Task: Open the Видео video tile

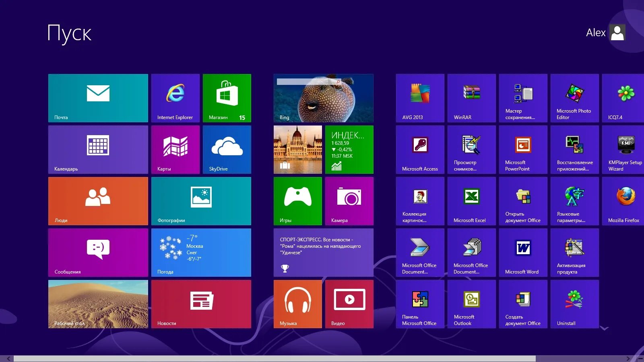Action: click(x=349, y=304)
